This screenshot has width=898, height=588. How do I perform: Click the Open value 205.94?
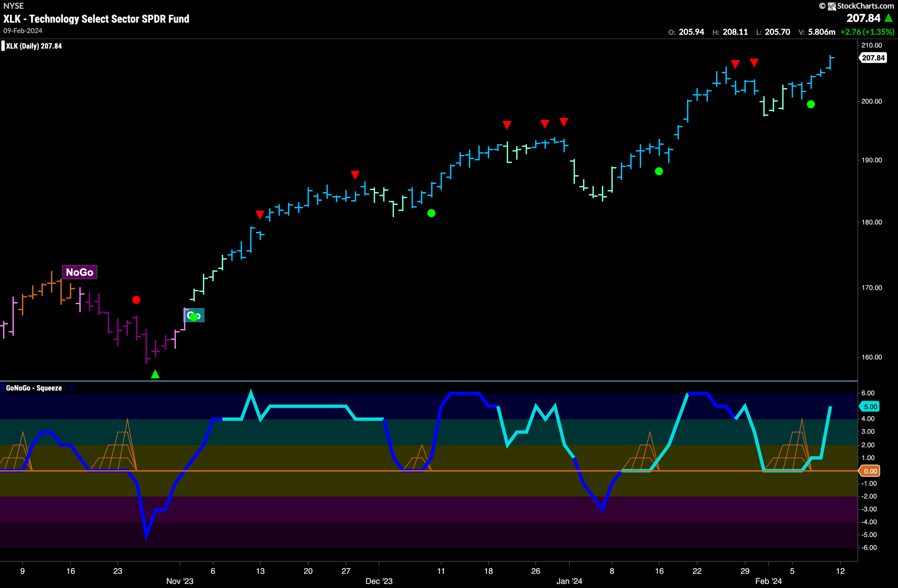pyautogui.click(x=691, y=32)
